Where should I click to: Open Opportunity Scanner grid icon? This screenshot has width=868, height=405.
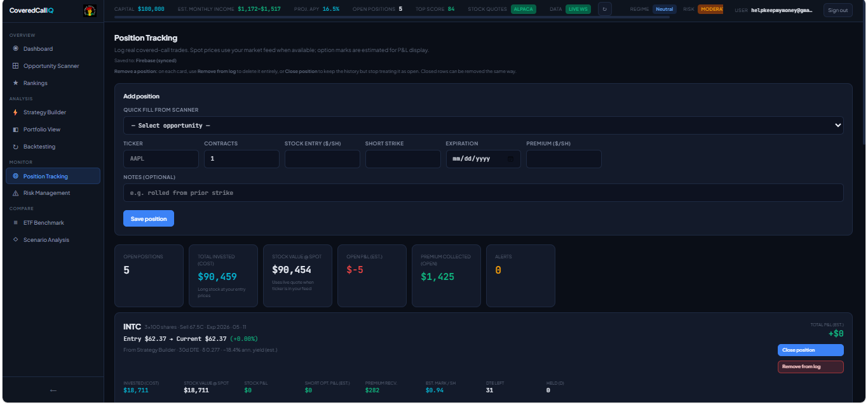point(16,66)
